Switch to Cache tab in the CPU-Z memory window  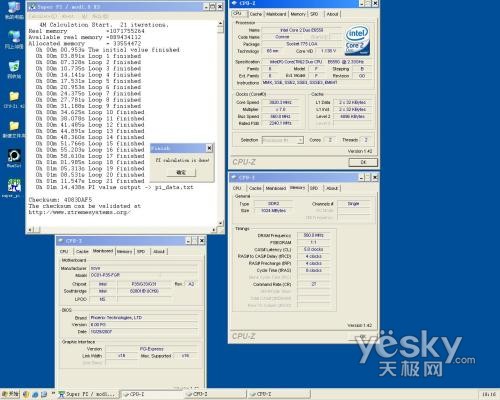coord(255,188)
